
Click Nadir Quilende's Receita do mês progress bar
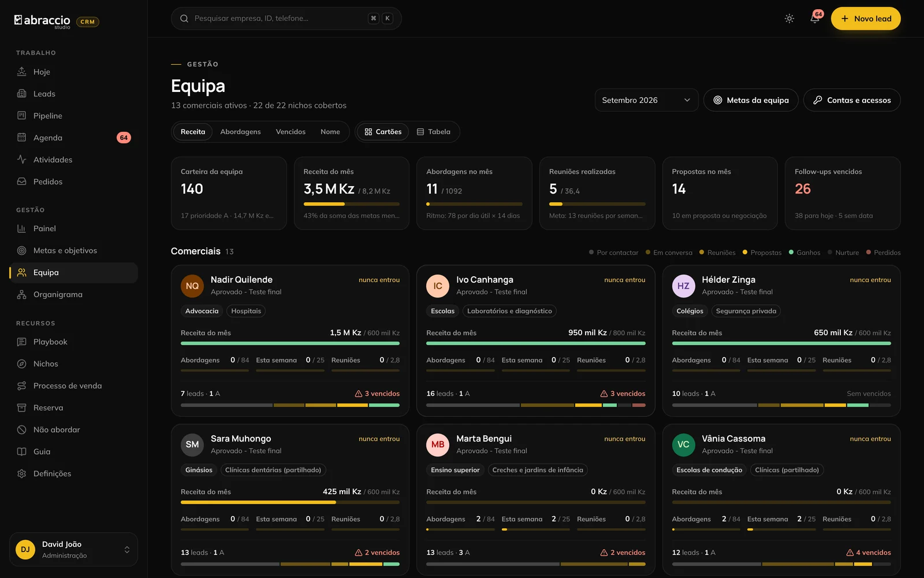point(290,343)
